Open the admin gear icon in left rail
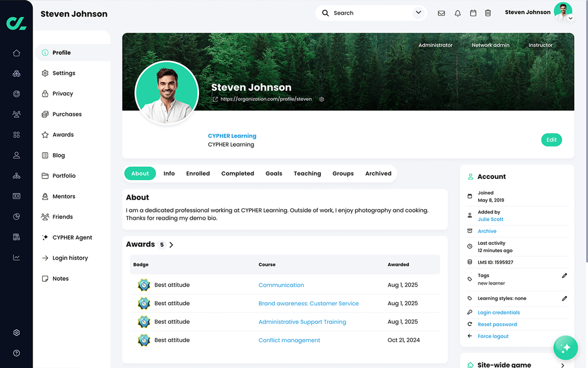 click(x=16, y=333)
